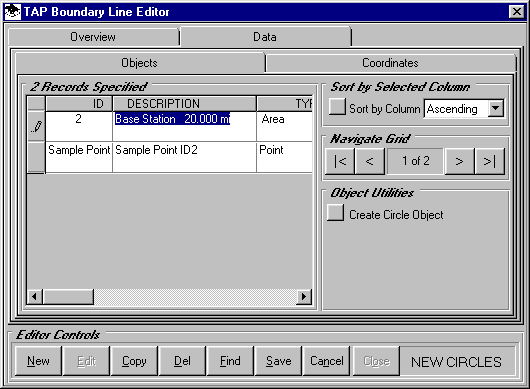Click the NEW CIRCLES status label
This screenshot has width=530, height=389.
click(457, 362)
